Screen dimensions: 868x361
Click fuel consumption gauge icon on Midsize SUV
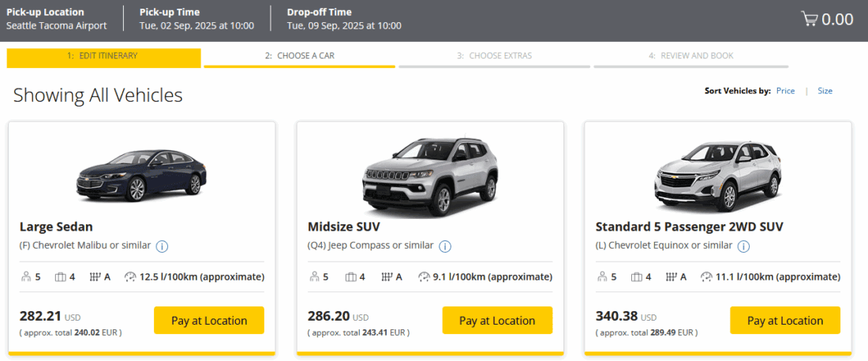pos(424,276)
